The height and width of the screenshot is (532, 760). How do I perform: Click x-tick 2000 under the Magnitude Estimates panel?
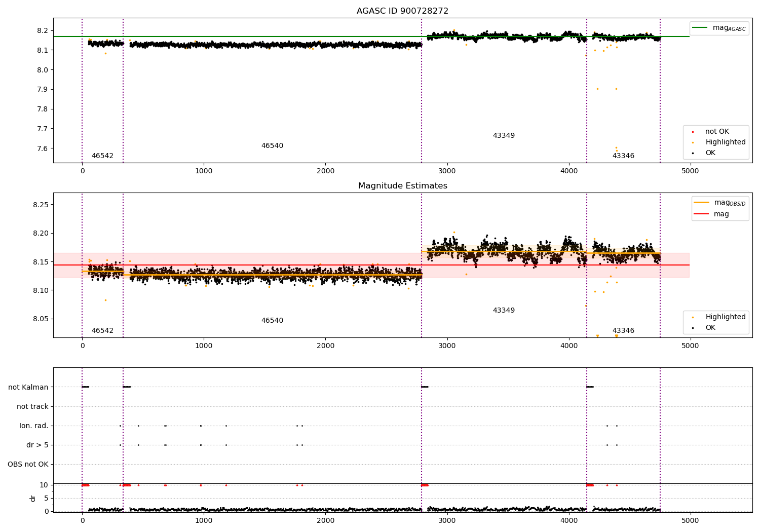(x=325, y=346)
